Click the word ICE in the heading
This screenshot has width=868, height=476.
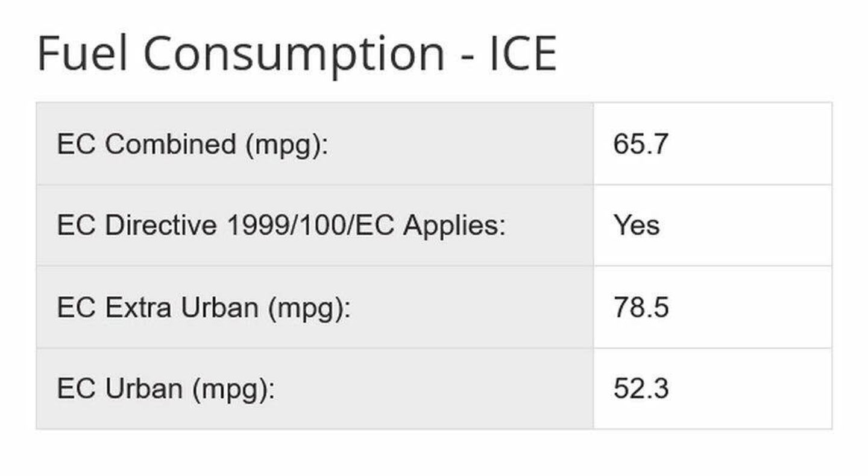pos(523,54)
